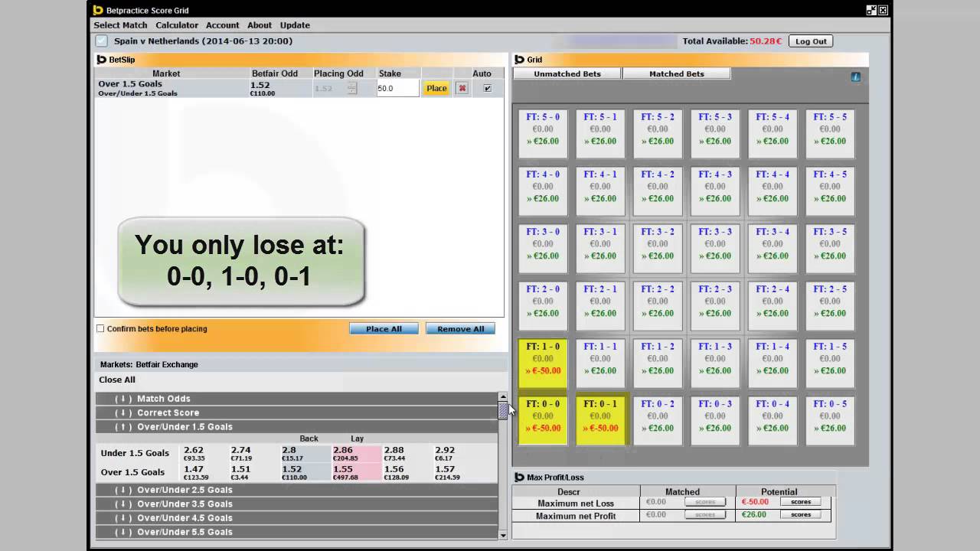Click the icon left of match title
This screenshot has width=980, height=551.
coord(101,41)
